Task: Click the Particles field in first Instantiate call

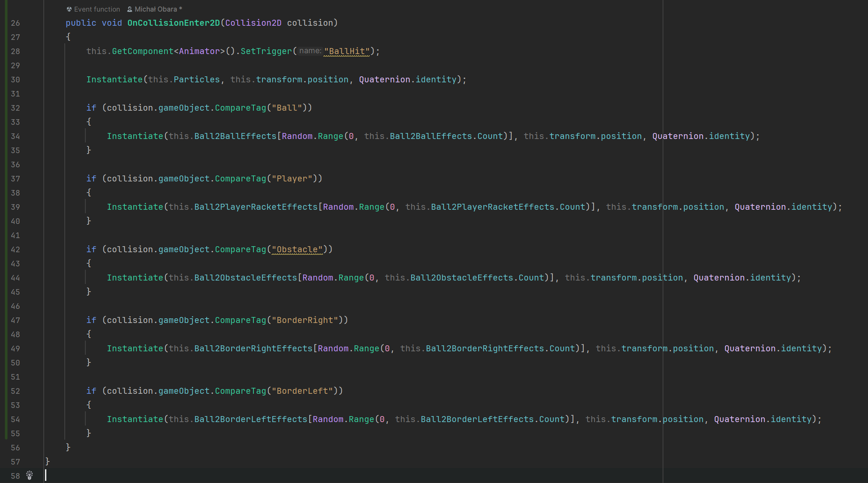Action: click(x=196, y=80)
